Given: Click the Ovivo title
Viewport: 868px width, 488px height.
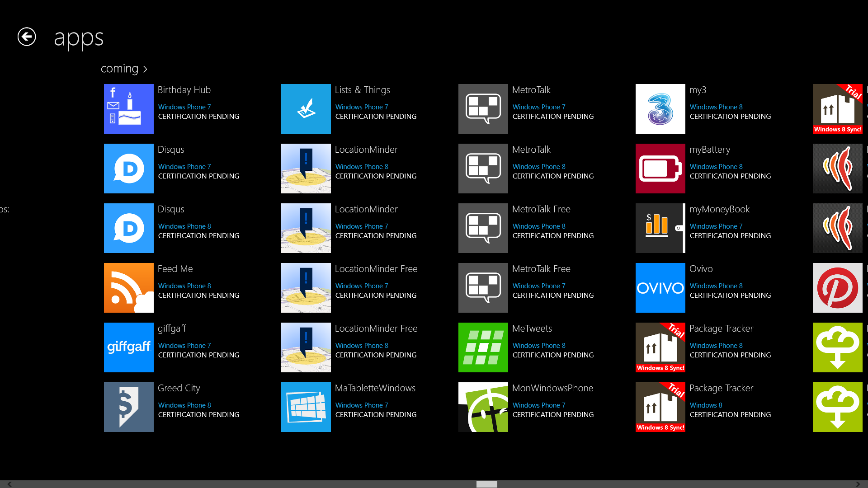Looking at the screenshot, I should click(x=701, y=269).
